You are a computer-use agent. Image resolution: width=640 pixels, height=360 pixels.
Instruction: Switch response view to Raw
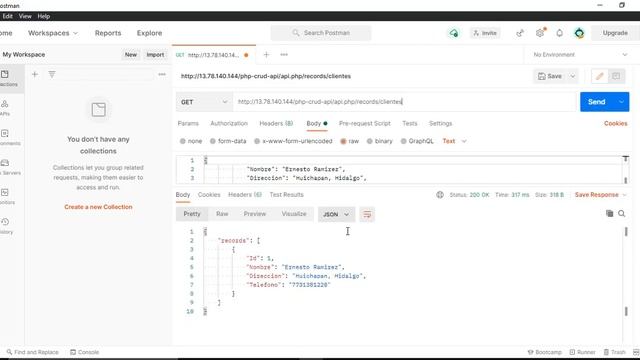click(x=222, y=214)
